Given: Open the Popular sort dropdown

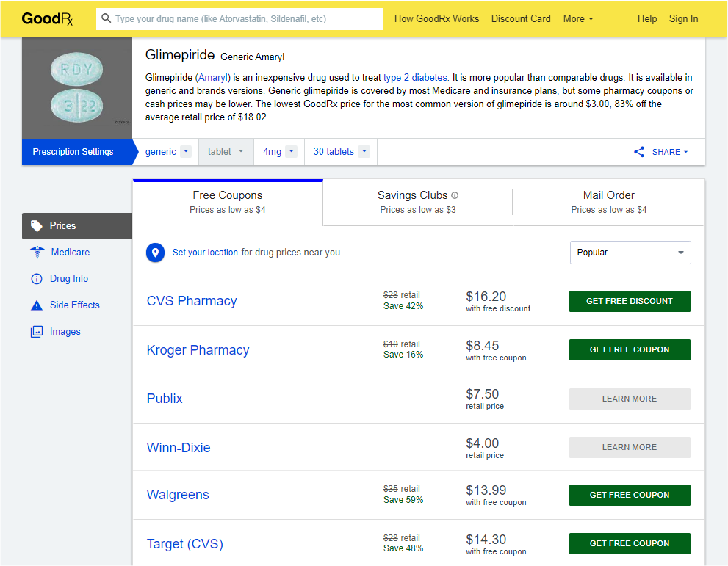Looking at the screenshot, I should (x=630, y=253).
